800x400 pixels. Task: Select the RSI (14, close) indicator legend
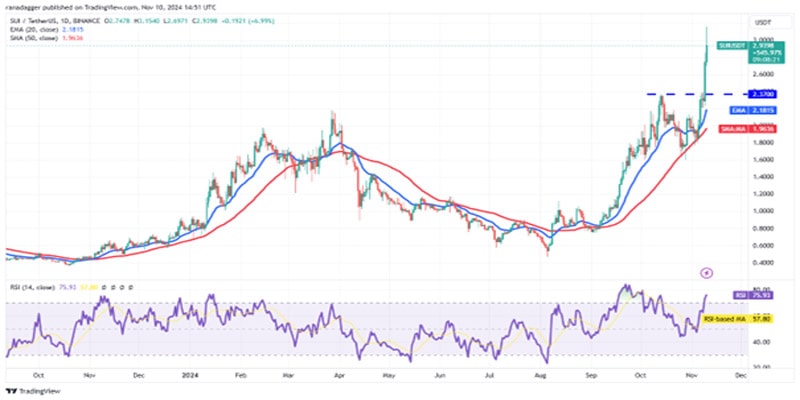click(x=31, y=288)
